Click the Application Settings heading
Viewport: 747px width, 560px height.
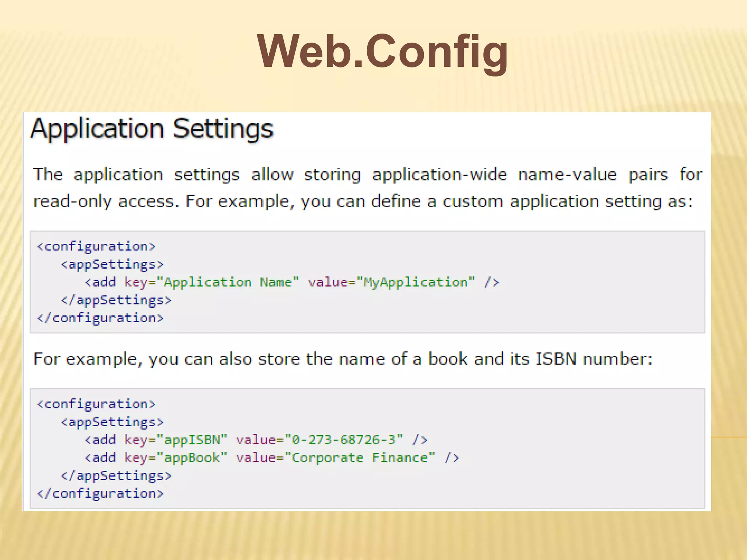(x=152, y=128)
